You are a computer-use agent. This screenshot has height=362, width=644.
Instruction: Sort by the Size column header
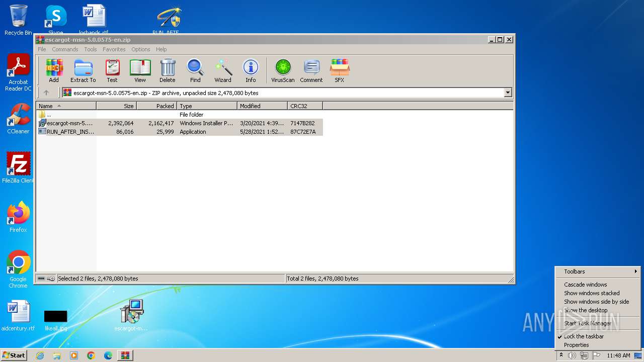point(117,106)
